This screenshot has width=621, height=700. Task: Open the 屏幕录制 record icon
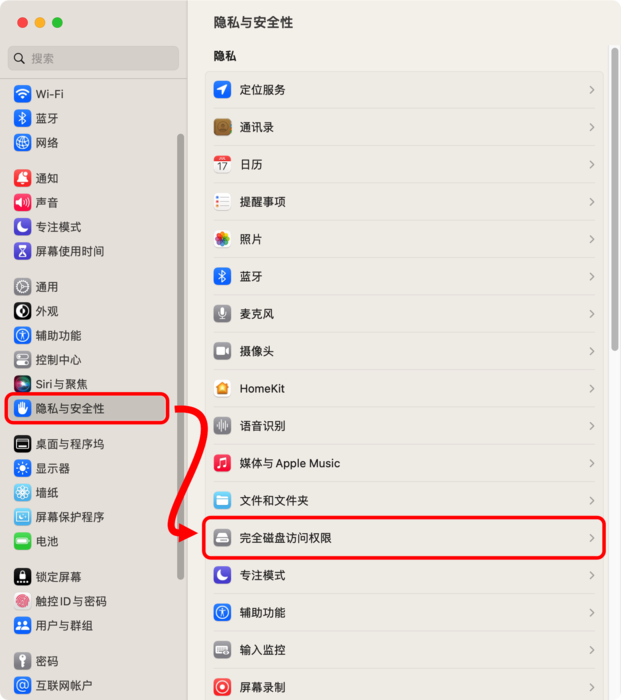pyautogui.click(x=222, y=687)
